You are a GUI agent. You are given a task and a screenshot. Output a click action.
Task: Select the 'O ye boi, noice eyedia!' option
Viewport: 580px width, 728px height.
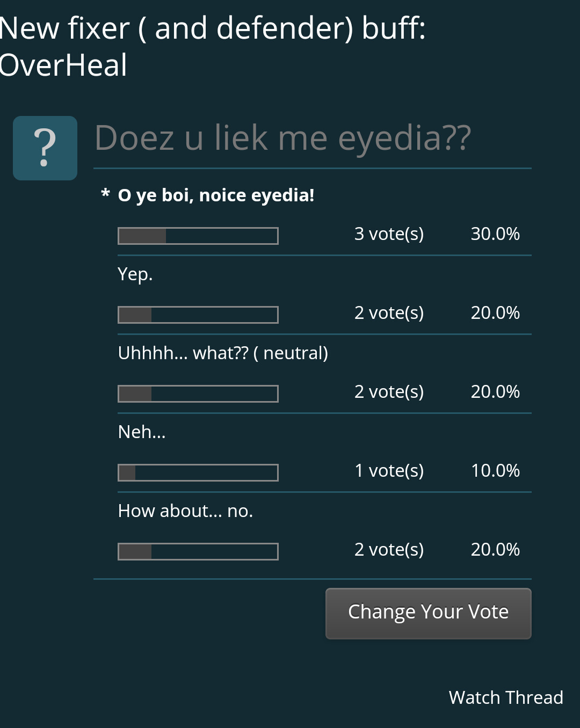[x=216, y=195]
